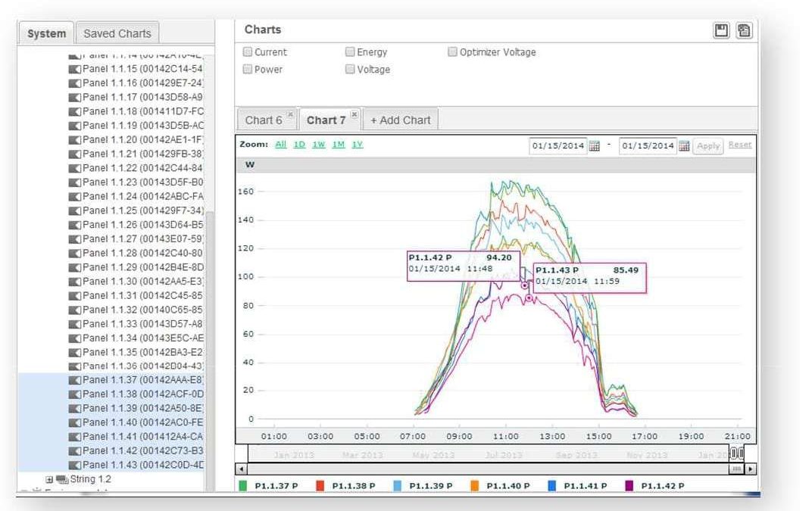The image size is (812, 511).
Task: Click the green P1.1.37 P legend swatch
Action: pos(243,486)
